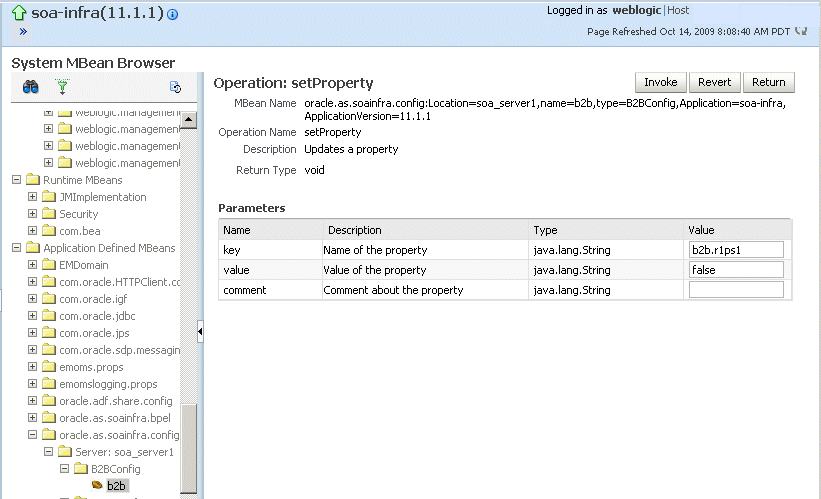Image resolution: width=821 pixels, height=499 pixels.
Task: Click the Runtime MBeans folder icon
Action: [33, 180]
